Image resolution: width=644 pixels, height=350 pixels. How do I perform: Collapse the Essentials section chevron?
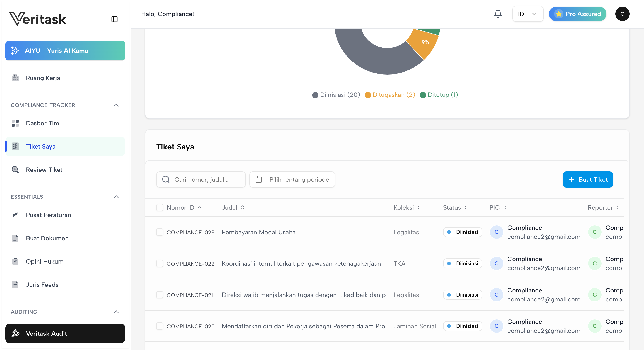coord(116,197)
